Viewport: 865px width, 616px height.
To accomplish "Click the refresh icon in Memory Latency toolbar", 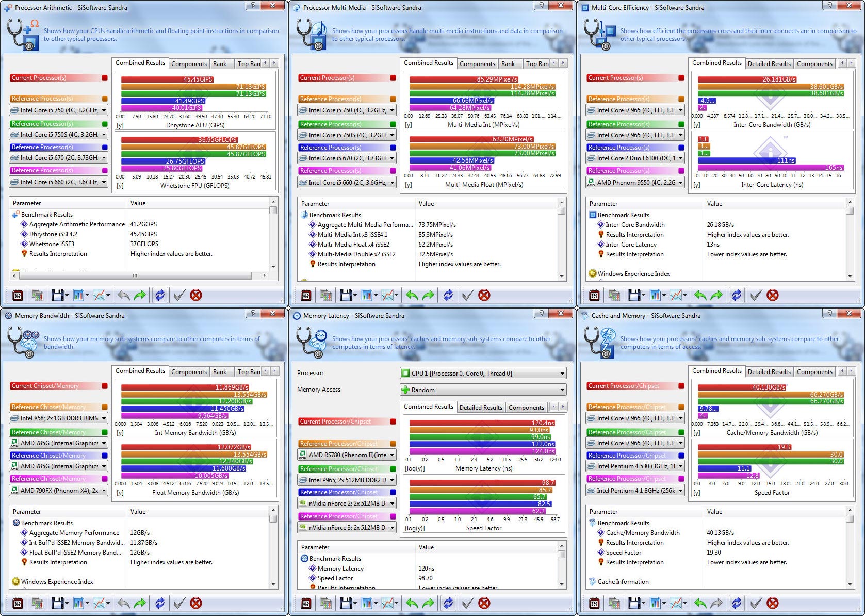I will click(x=448, y=603).
